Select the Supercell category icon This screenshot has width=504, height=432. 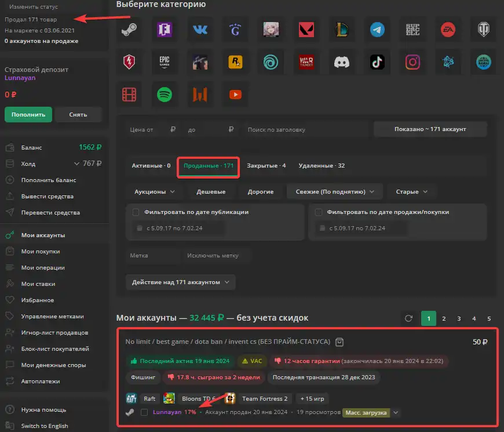pos(412,30)
